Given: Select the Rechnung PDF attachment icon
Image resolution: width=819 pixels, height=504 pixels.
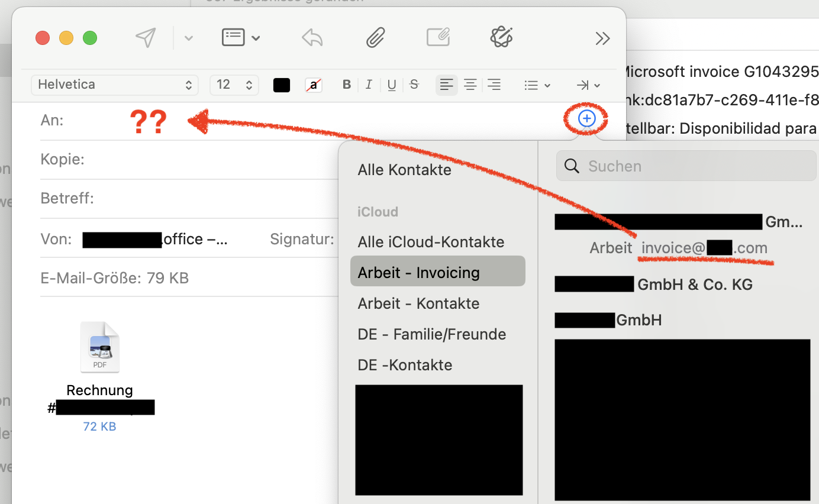Looking at the screenshot, I should click(x=100, y=347).
